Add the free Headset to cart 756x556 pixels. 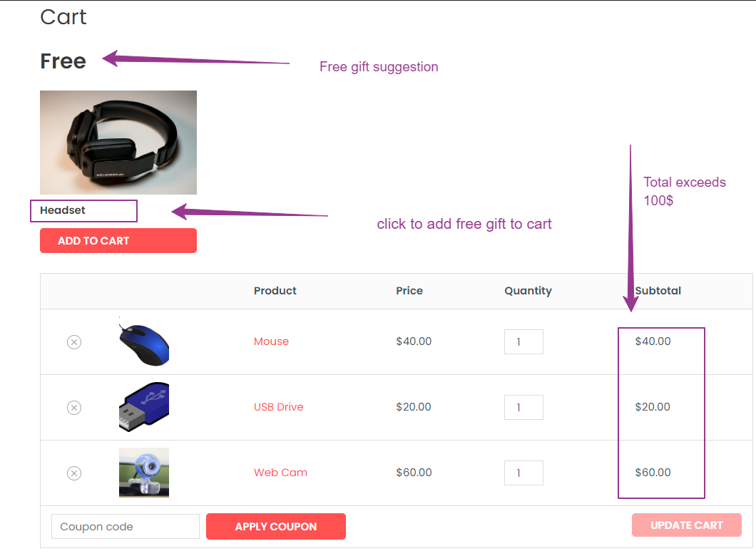pyautogui.click(x=118, y=240)
